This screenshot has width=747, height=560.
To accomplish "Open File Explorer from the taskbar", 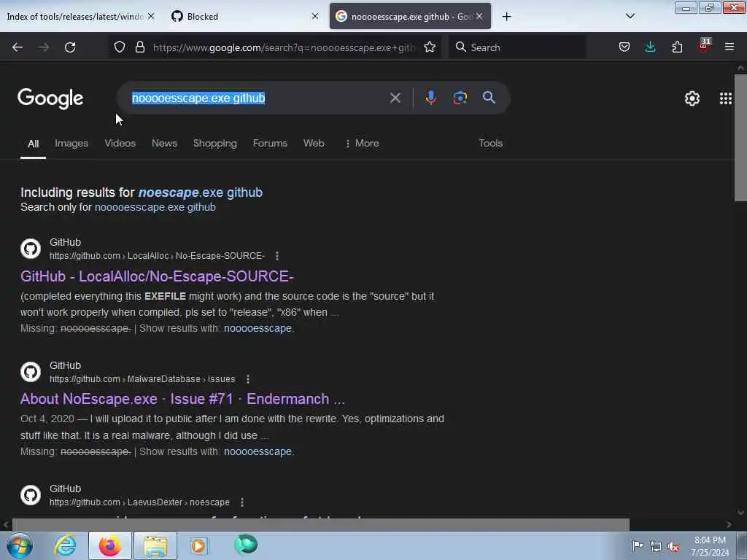I will 155,545.
